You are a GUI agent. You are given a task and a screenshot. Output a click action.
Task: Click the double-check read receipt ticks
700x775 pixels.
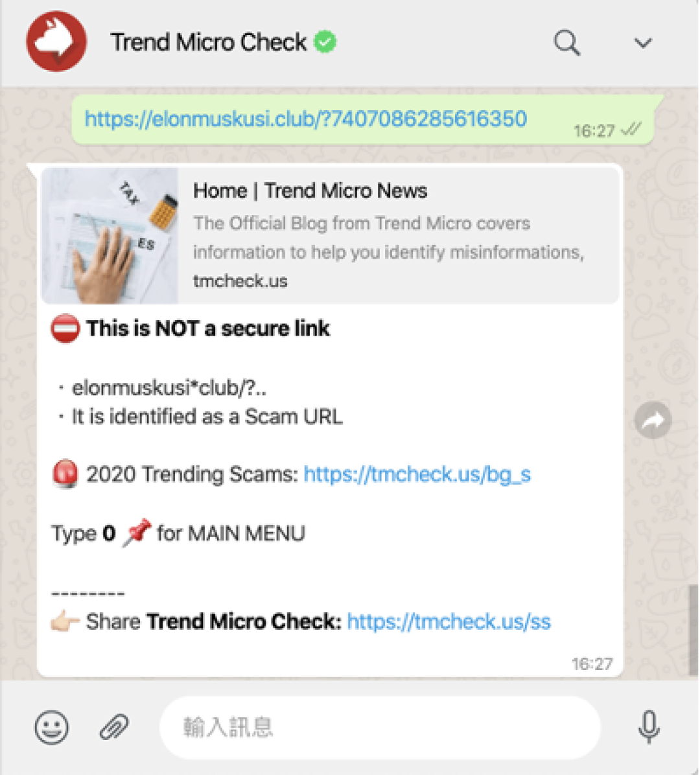click(x=631, y=130)
